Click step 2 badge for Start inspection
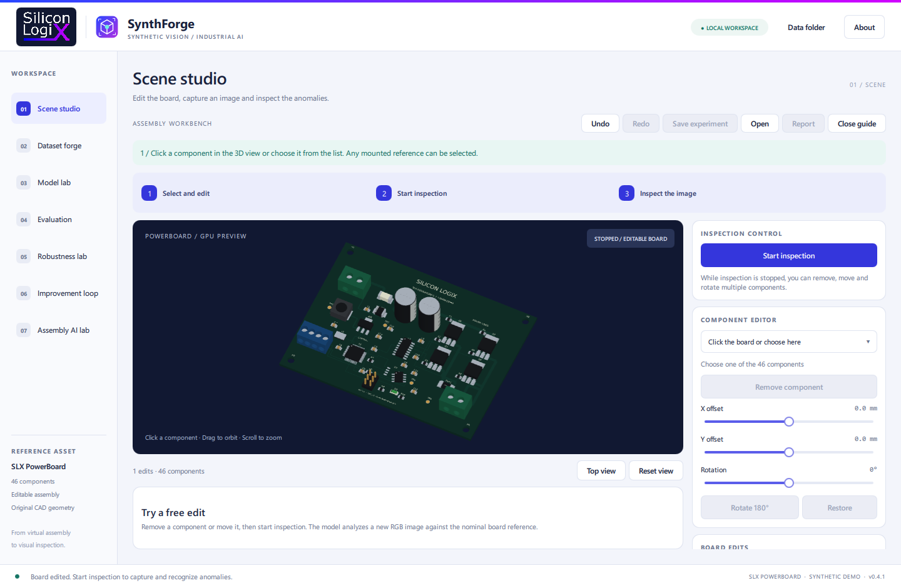This screenshot has height=588, width=901. pos(384,193)
